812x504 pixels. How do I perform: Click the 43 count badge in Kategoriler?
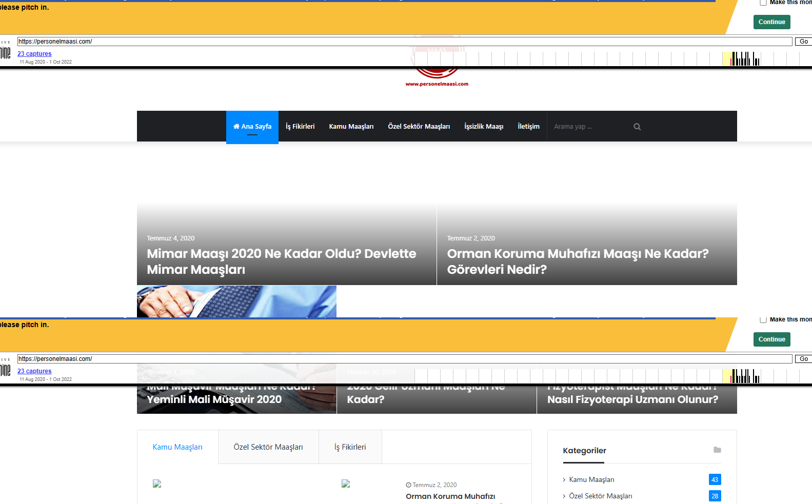(715, 479)
